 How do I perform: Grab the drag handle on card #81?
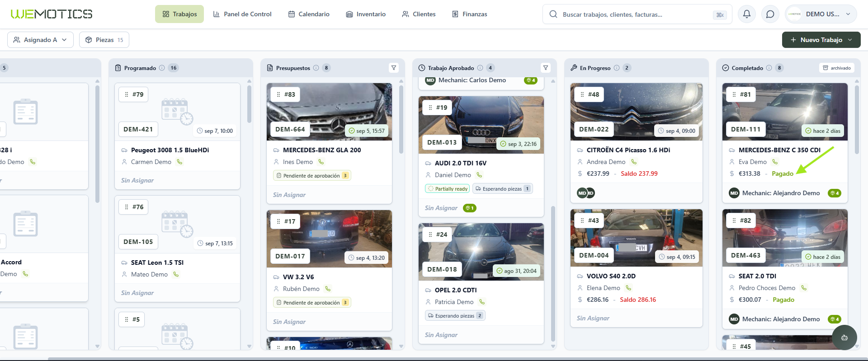(734, 94)
